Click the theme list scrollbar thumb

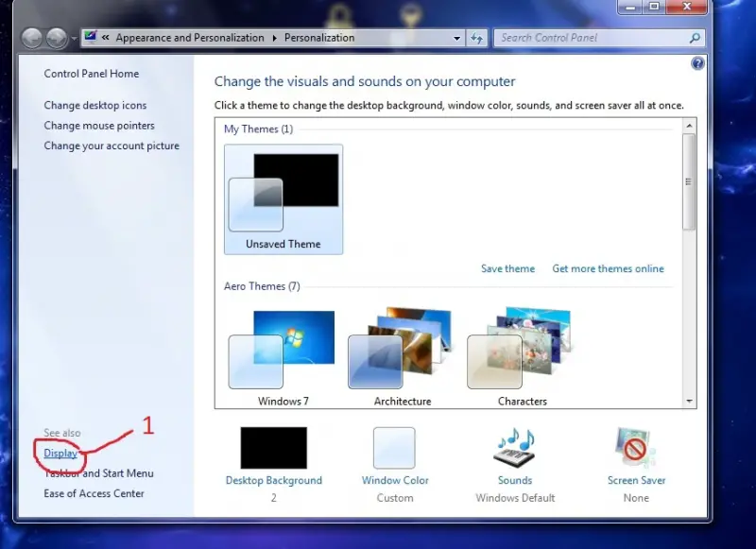tap(689, 181)
